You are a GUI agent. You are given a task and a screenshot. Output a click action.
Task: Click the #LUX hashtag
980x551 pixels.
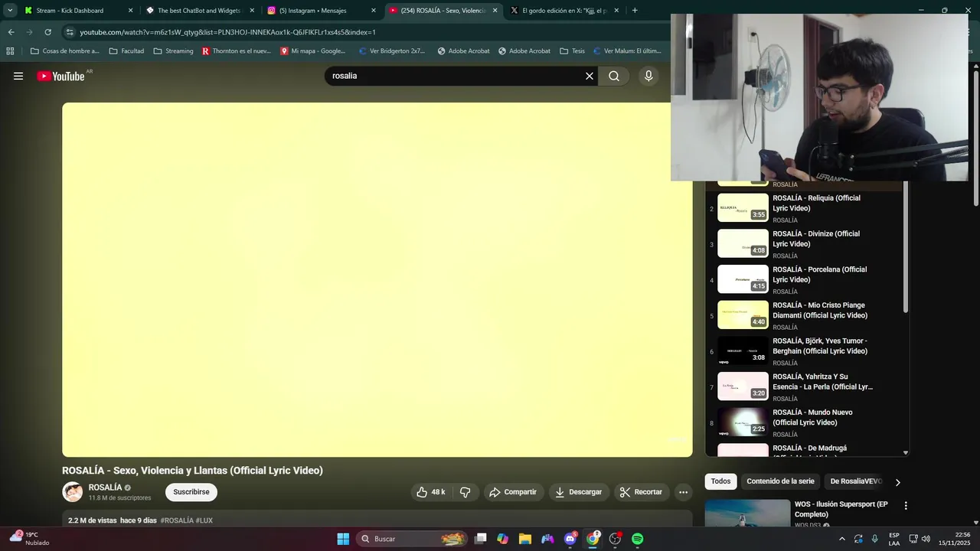204,520
